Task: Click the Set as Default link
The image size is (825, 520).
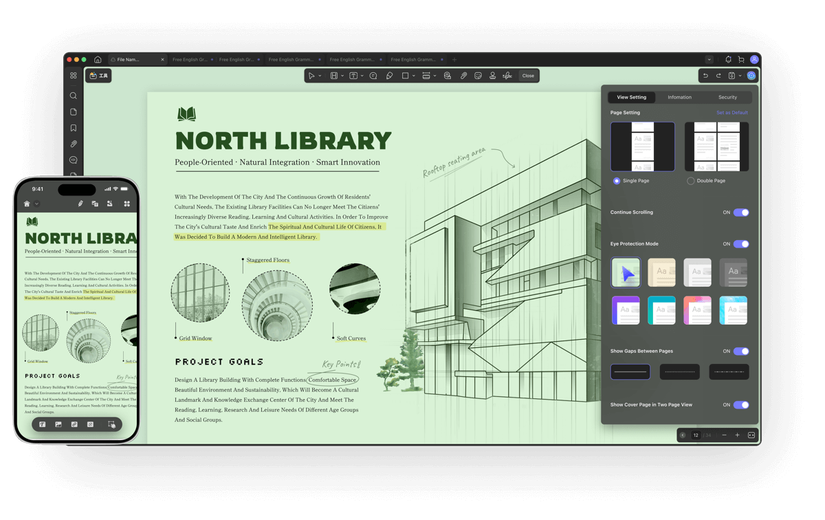Action: [732, 113]
